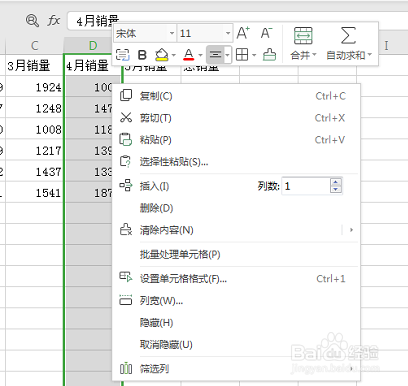
Task: Click cell containing 1008
Action: click(34, 129)
